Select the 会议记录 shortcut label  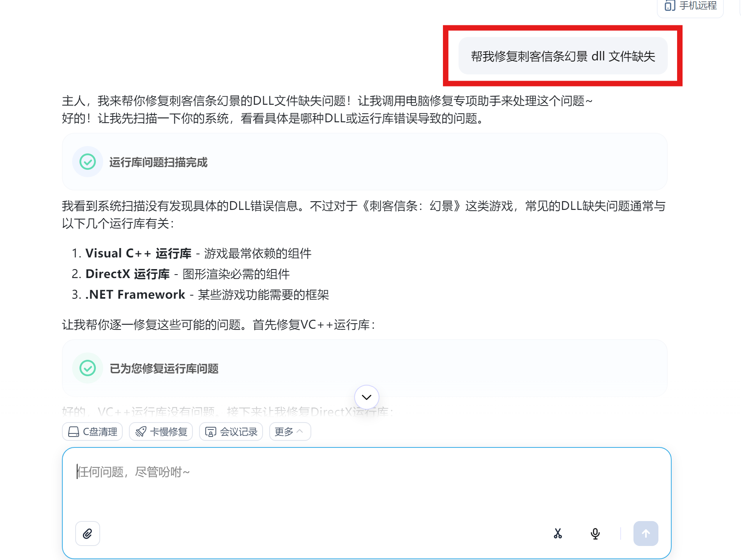(x=239, y=432)
